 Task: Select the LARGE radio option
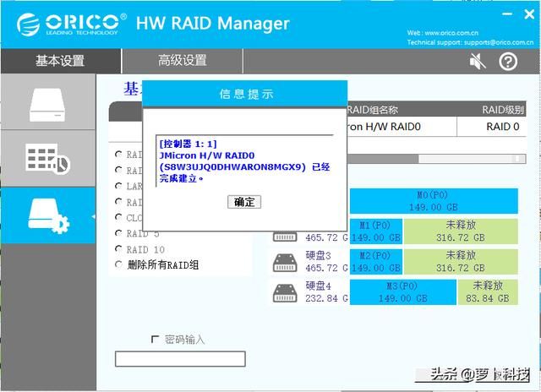(118, 186)
